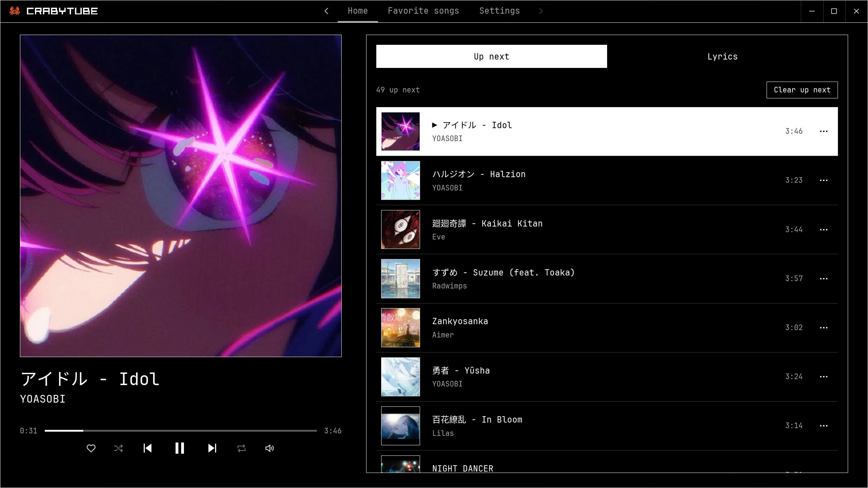Click the large Idol album artwork
Viewport: 868px width, 488px height.
[181, 196]
